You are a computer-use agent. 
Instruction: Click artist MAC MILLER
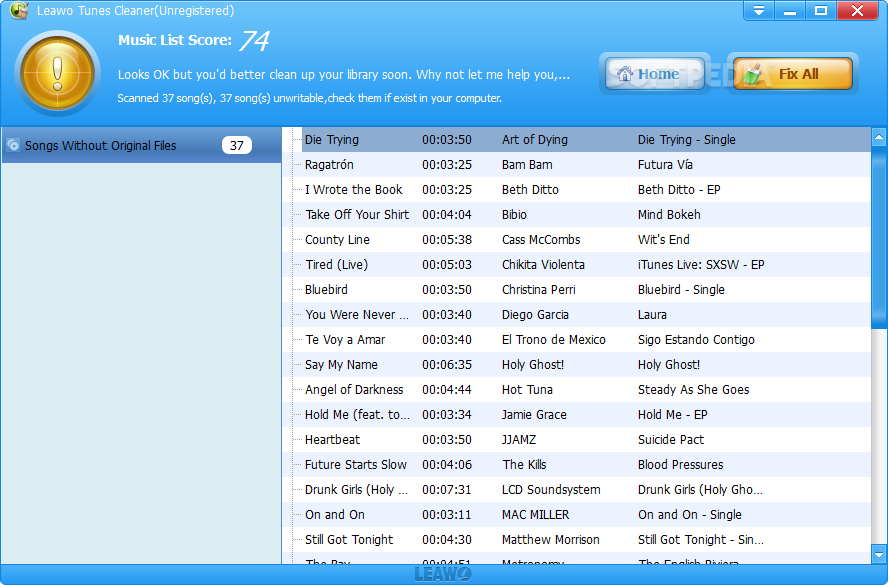pos(535,514)
